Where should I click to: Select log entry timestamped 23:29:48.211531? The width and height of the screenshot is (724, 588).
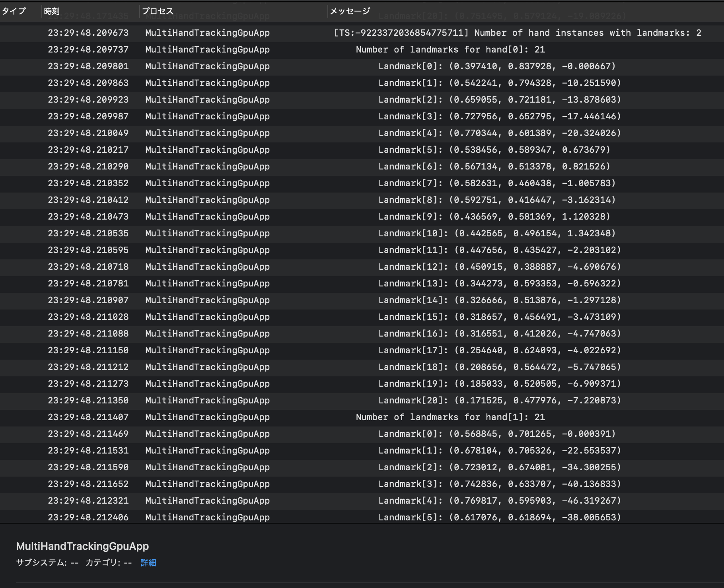click(88, 451)
